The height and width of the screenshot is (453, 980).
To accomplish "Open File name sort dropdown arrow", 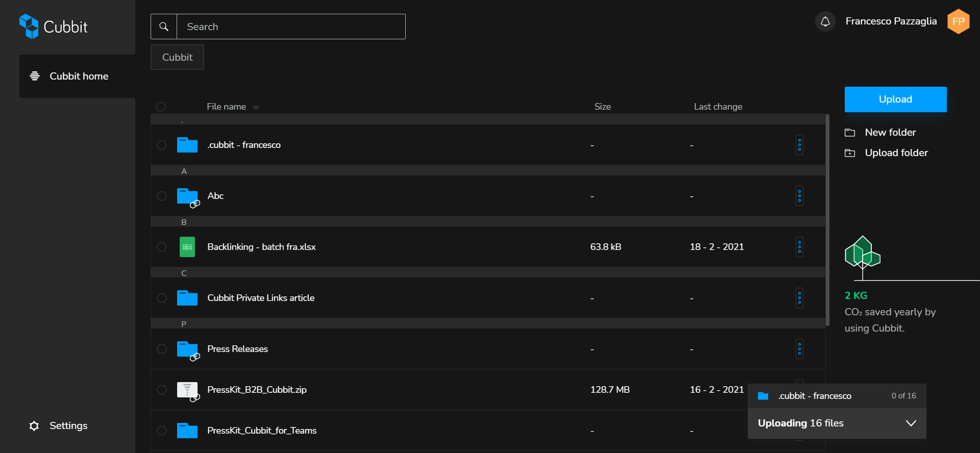I will (256, 108).
